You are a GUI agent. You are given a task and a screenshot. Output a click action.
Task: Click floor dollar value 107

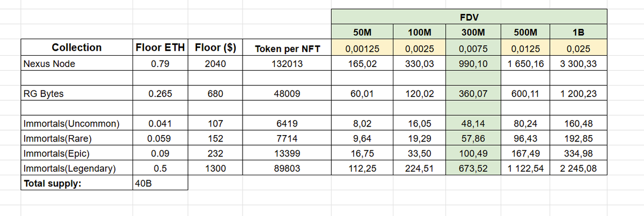coord(215,124)
